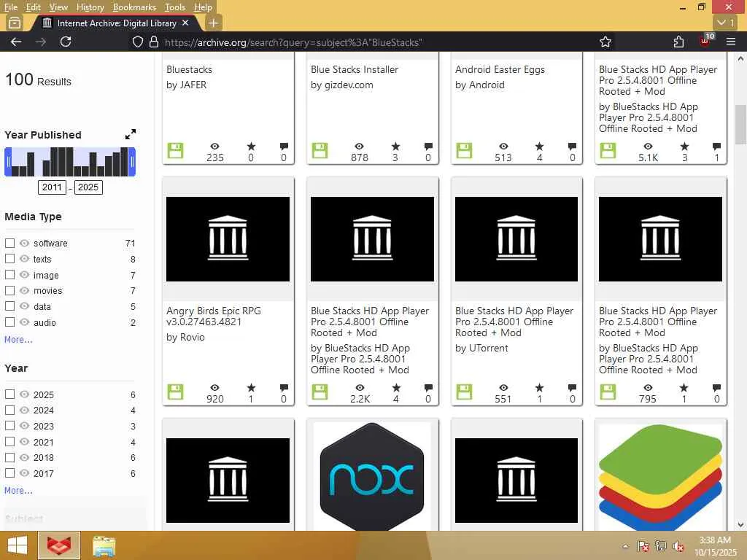
Task: Check the audio media type box
Action: (9, 322)
